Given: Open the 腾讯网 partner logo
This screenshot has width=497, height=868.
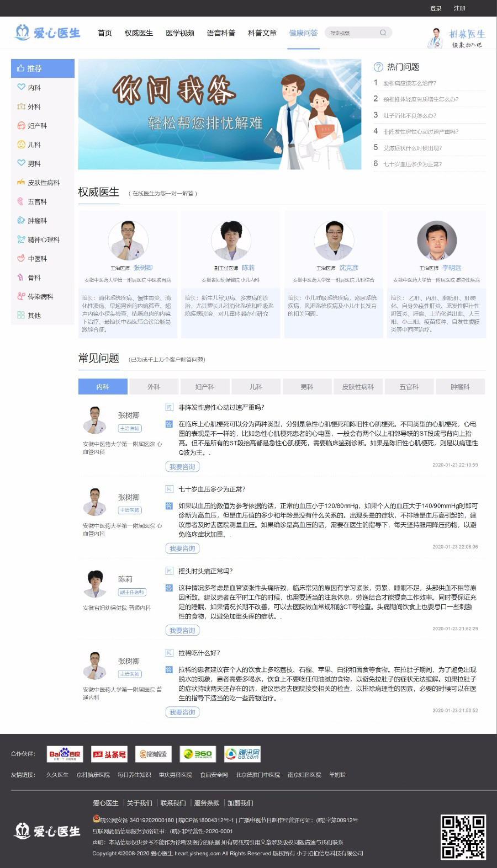Looking at the screenshot, I should pyautogui.click(x=242, y=754).
